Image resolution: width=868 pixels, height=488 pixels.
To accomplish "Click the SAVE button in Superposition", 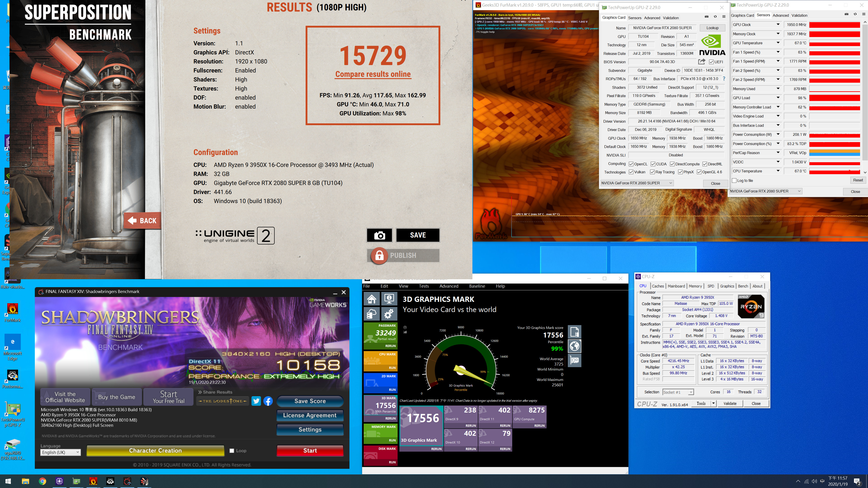I will (418, 235).
